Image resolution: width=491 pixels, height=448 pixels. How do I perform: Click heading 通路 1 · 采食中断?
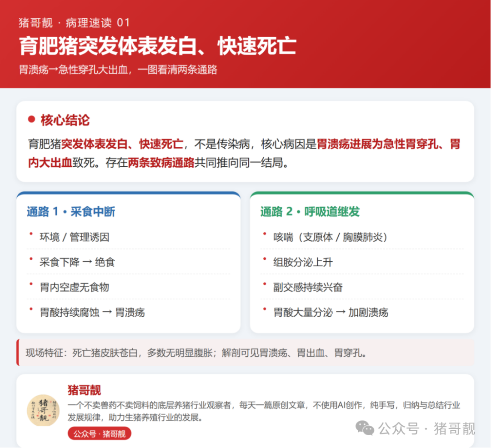click(71, 212)
